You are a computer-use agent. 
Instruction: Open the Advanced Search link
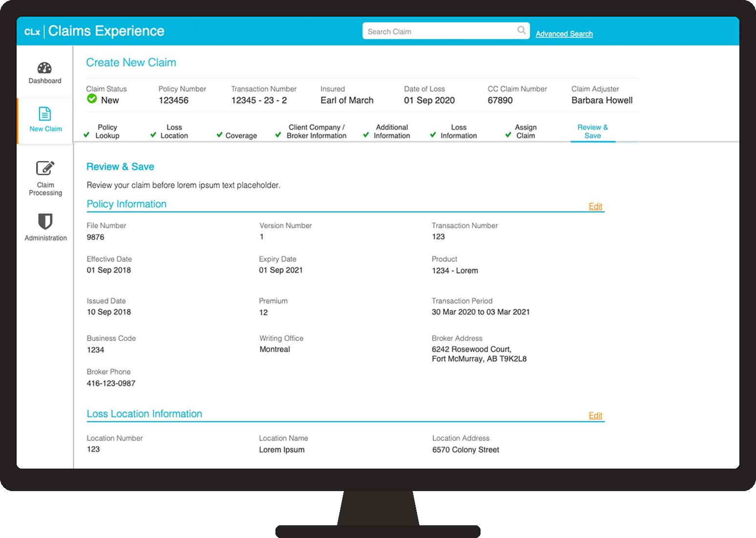click(x=564, y=34)
